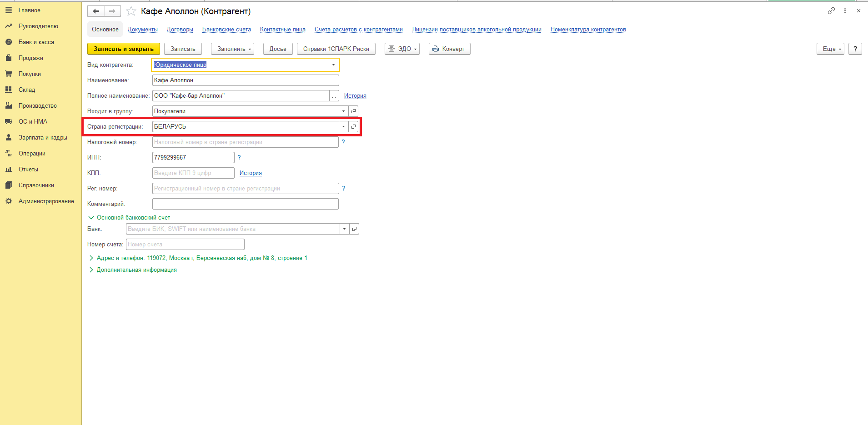Image resolution: width=868 pixels, height=425 pixels.
Task: Go forward with the right arrow button
Action: click(x=112, y=11)
